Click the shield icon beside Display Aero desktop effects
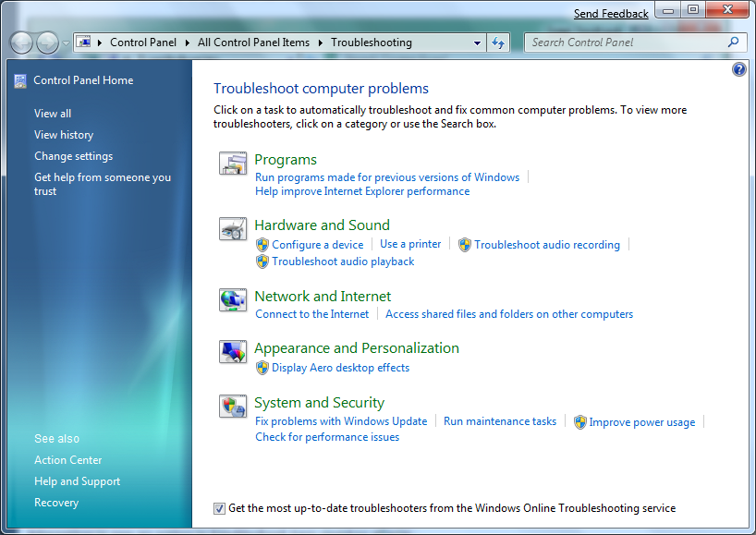Viewport: 756px width, 535px height. (x=262, y=369)
